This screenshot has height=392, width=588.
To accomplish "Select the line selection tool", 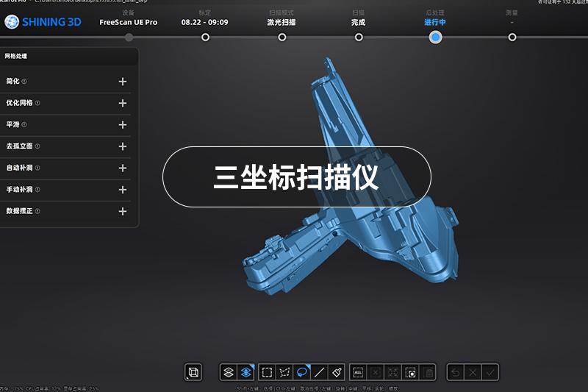I will tap(320, 372).
